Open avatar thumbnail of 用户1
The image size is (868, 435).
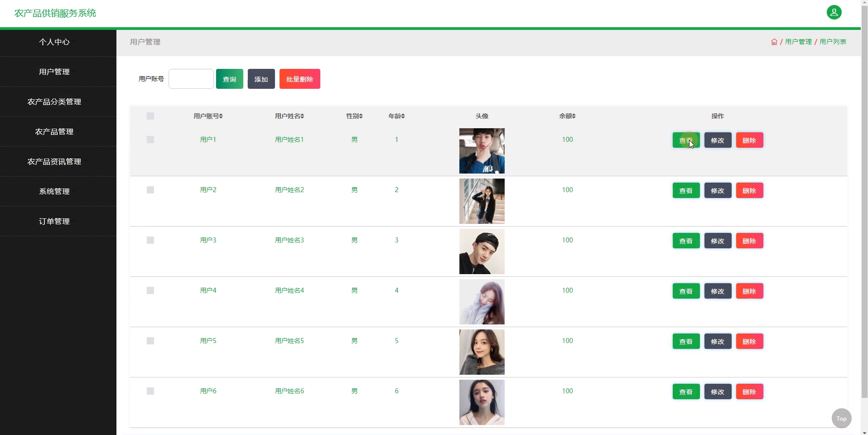(x=482, y=151)
